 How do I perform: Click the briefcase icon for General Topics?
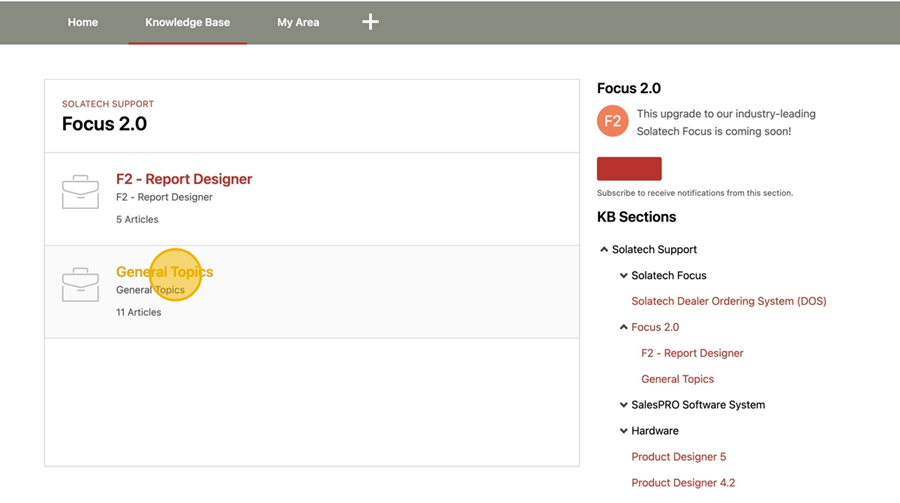tap(80, 284)
